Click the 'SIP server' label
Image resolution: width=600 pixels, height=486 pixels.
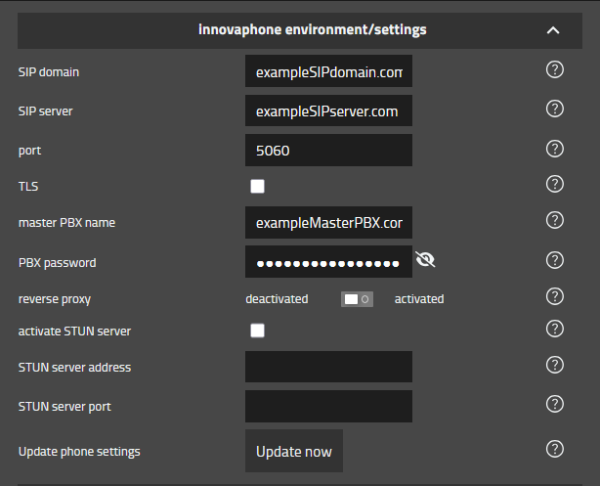pyautogui.click(x=45, y=111)
